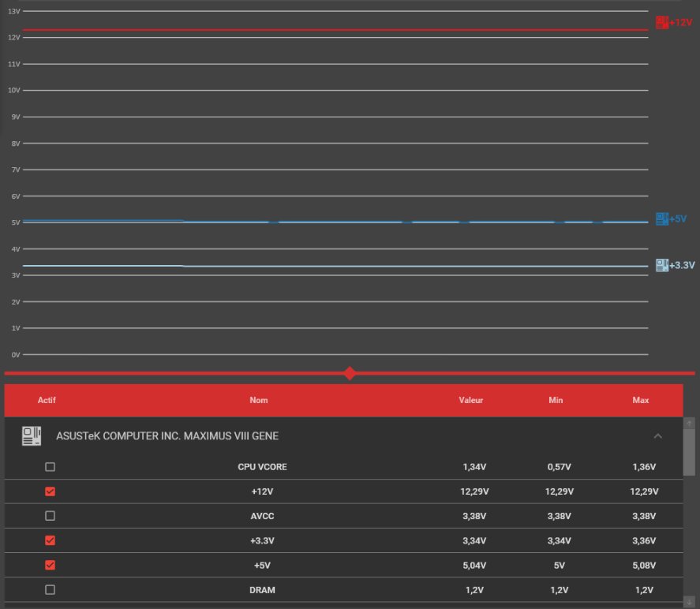Tick the DRAM checkbox
The width and height of the screenshot is (700, 609).
51,589
